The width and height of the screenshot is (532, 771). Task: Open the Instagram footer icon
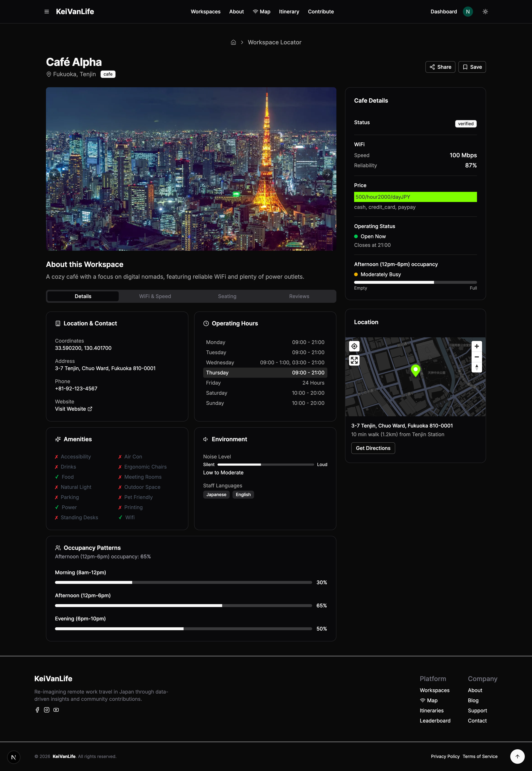pyautogui.click(x=47, y=710)
